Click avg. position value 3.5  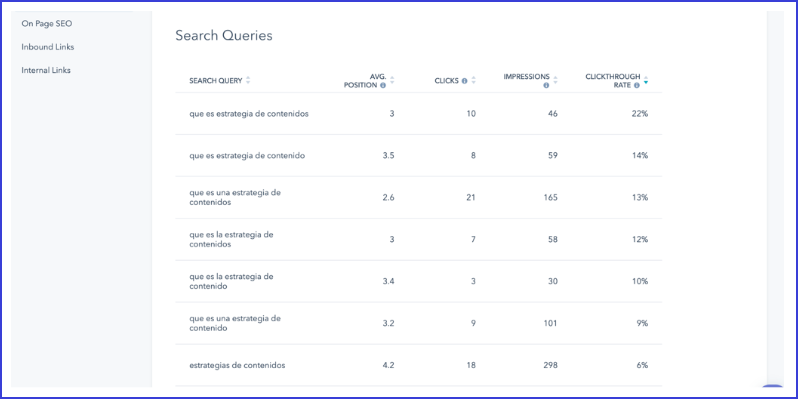(388, 156)
